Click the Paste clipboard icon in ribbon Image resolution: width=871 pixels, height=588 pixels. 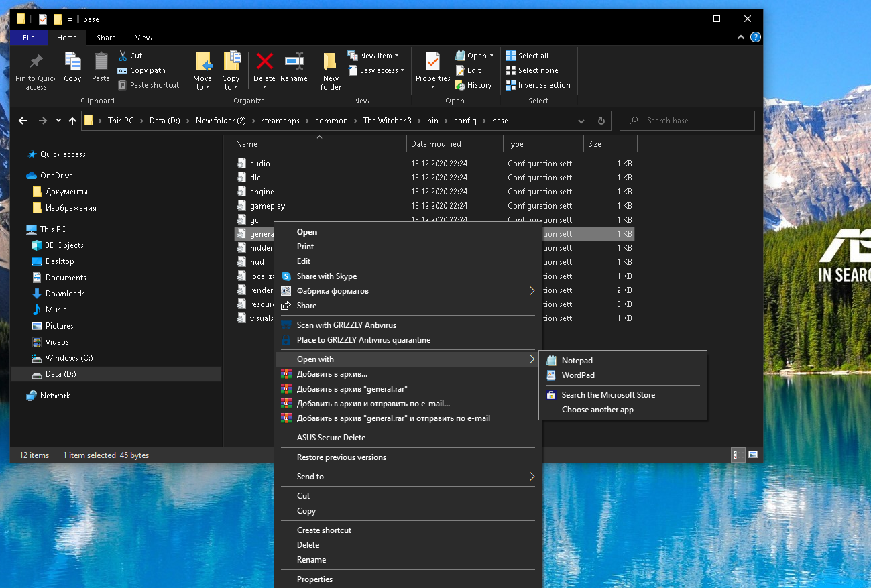pos(101,62)
